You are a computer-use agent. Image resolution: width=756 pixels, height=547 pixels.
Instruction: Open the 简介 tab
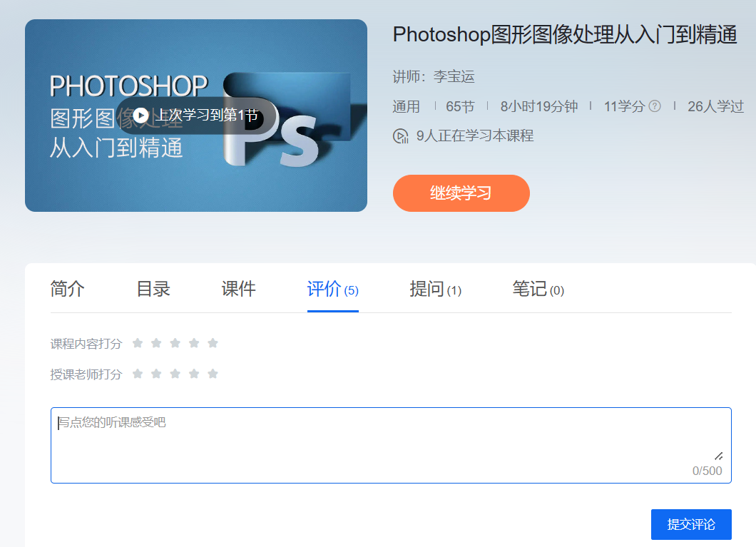click(68, 289)
